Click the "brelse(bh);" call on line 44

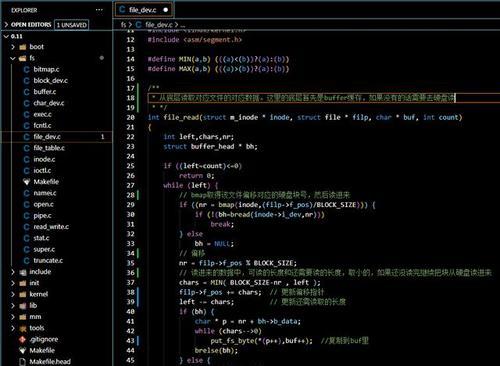point(216,351)
